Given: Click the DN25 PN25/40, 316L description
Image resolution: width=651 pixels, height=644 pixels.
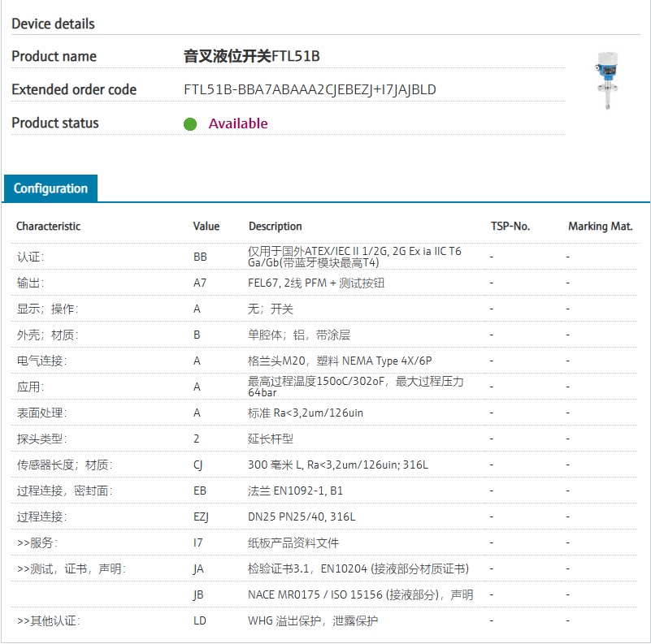Looking at the screenshot, I should tap(302, 516).
